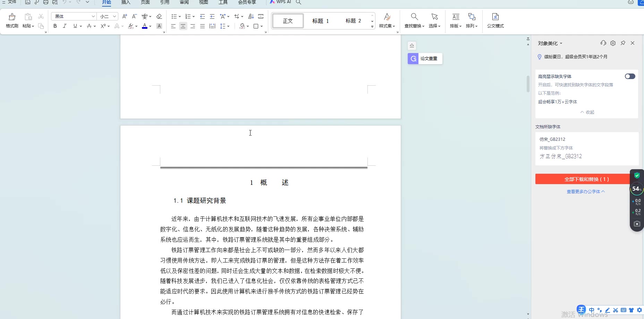
Task: Open the 审阅 ribbon tab
Action: (x=184, y=2)
